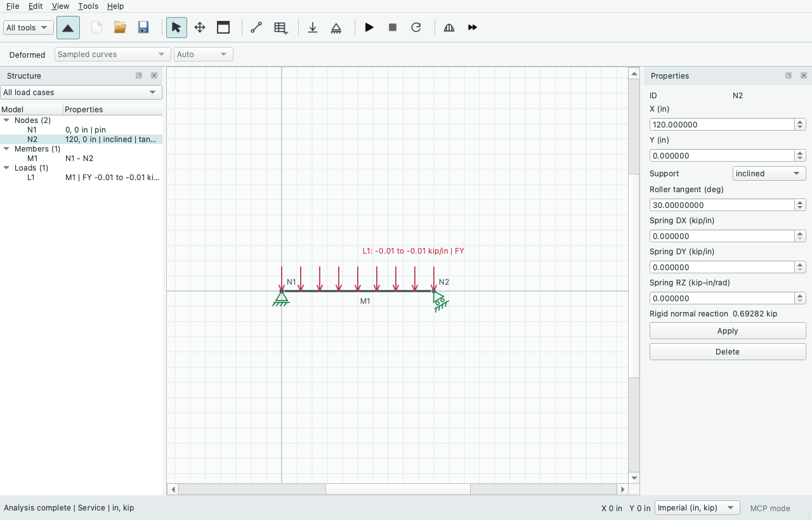
Task: Toggle the deformed shape arch icon
Action: pos(449,27)
